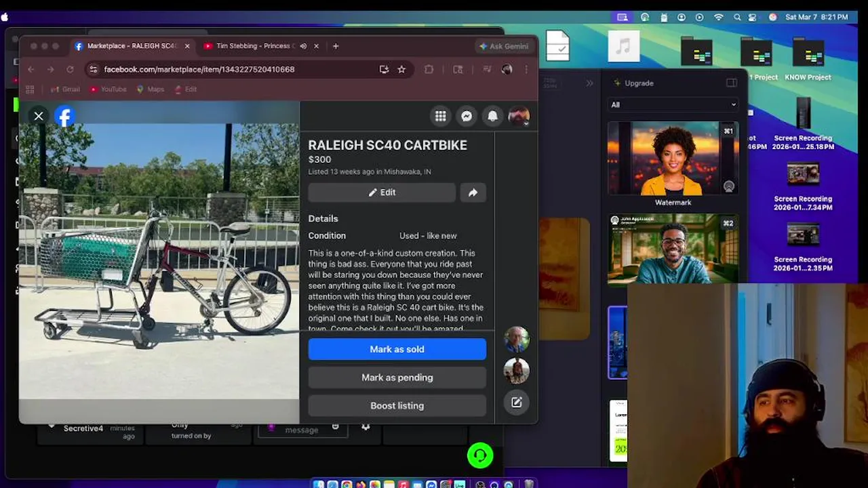Select the second presenter thumbnail
The width and height of the screenshot is (868, 488).
pos(673,250)
